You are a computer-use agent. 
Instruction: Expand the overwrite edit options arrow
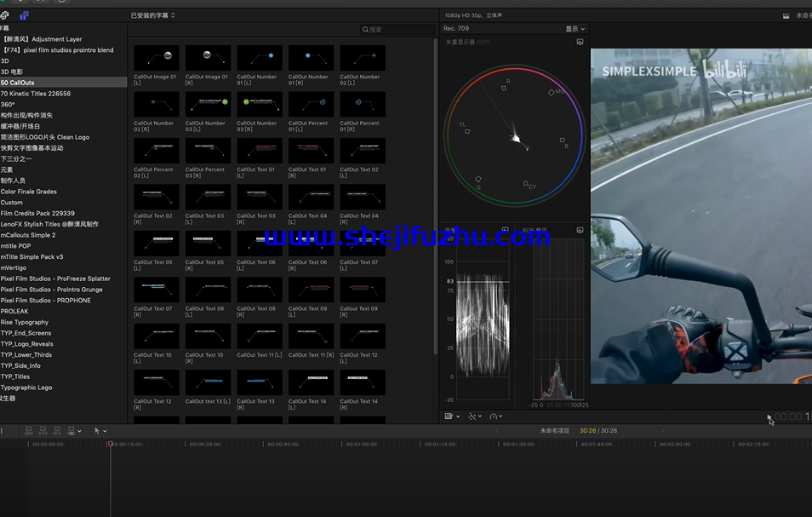[79, 431]
